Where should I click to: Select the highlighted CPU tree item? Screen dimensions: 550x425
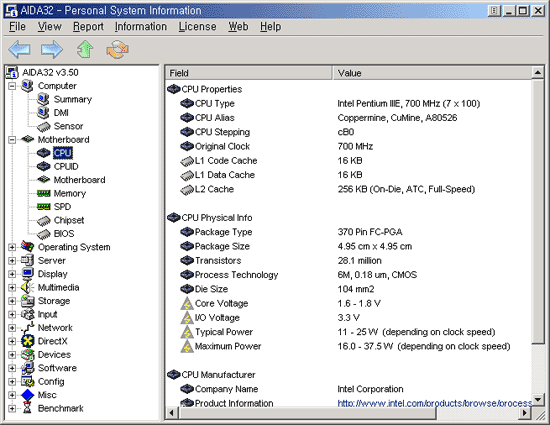pos(63,153)
